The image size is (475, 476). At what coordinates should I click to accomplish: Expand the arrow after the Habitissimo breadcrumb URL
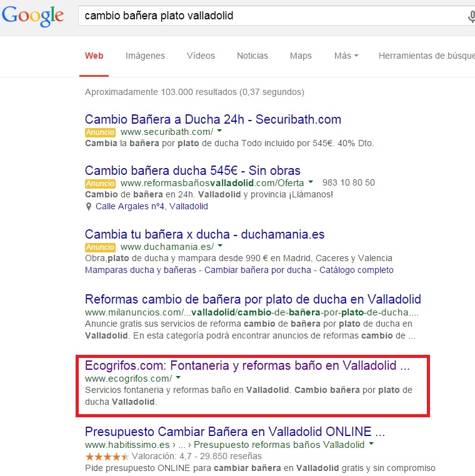click(372, 445)
